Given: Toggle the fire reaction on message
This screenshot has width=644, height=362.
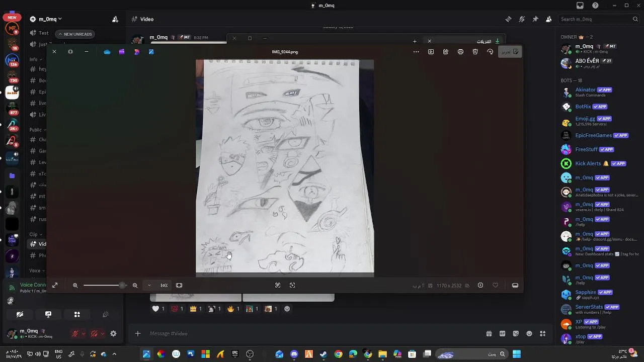Looking at the screenshot, I should click(233, 309).
